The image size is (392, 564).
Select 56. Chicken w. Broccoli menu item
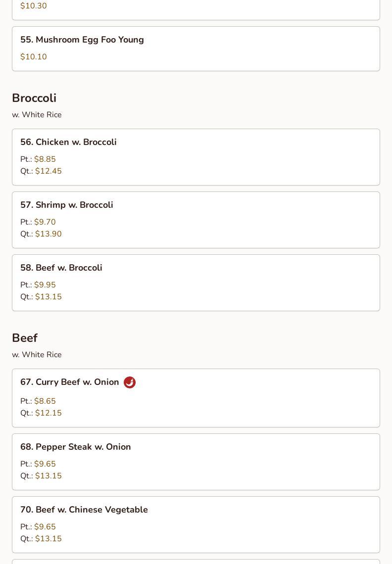196,157
